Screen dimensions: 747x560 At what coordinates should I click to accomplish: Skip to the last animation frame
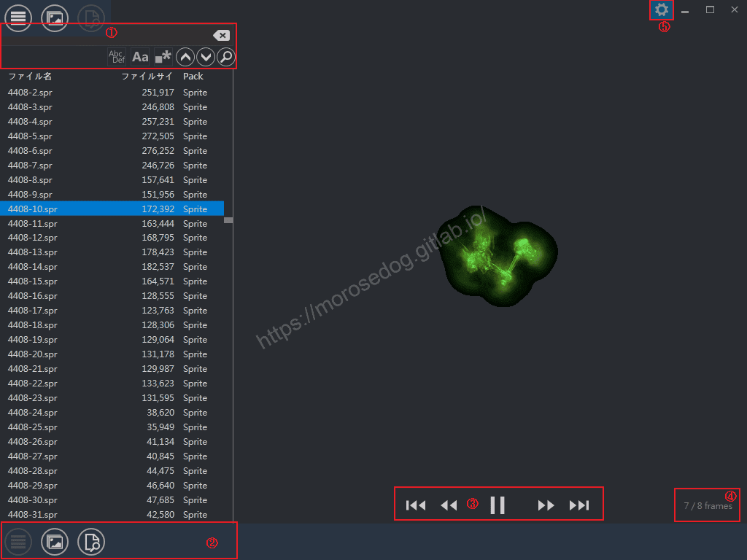click(x=579, y=505)
